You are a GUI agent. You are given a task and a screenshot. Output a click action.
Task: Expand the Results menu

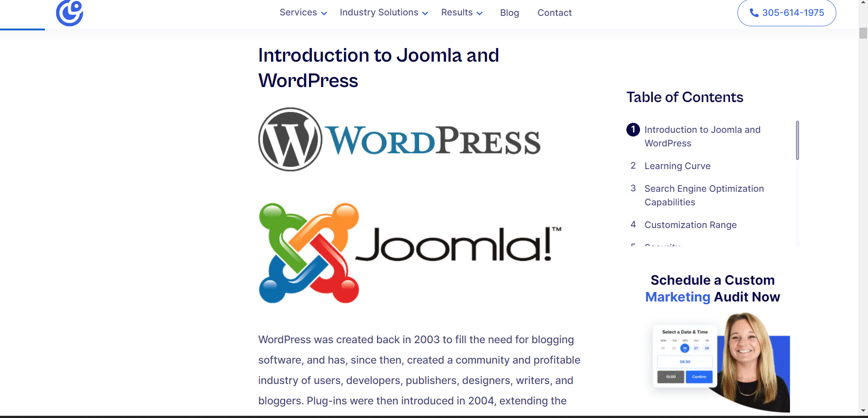coord(462,13)
